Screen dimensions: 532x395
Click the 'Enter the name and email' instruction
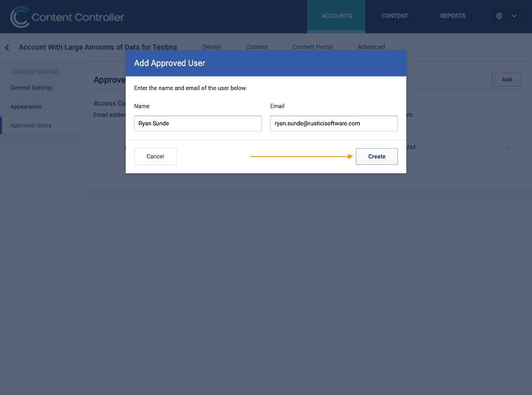click(x=190, y=88)
